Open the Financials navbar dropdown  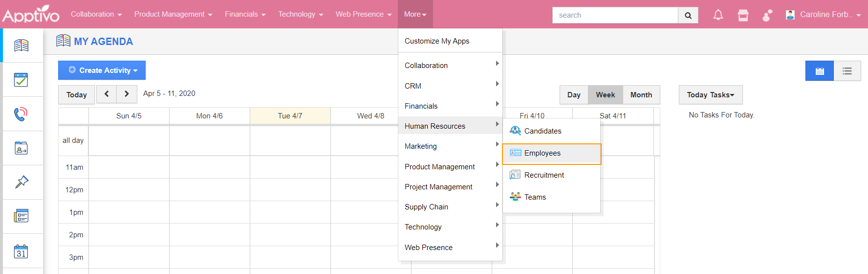pos(245,14)
